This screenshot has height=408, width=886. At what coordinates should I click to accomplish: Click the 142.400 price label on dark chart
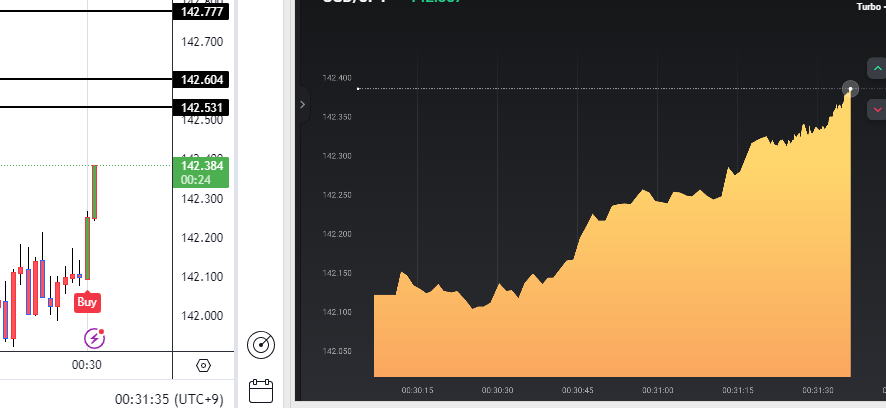(337, 78)
